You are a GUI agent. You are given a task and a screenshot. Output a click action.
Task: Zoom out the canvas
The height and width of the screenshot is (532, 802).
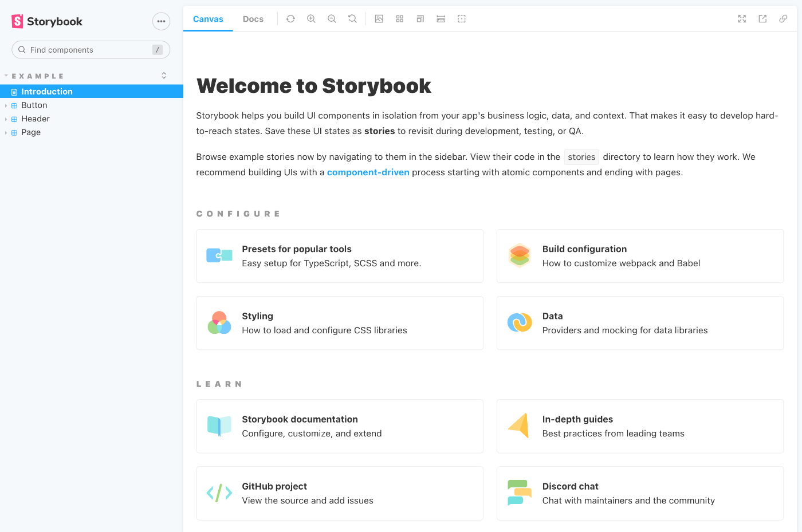pyautogui.click(x=332, y=19)
